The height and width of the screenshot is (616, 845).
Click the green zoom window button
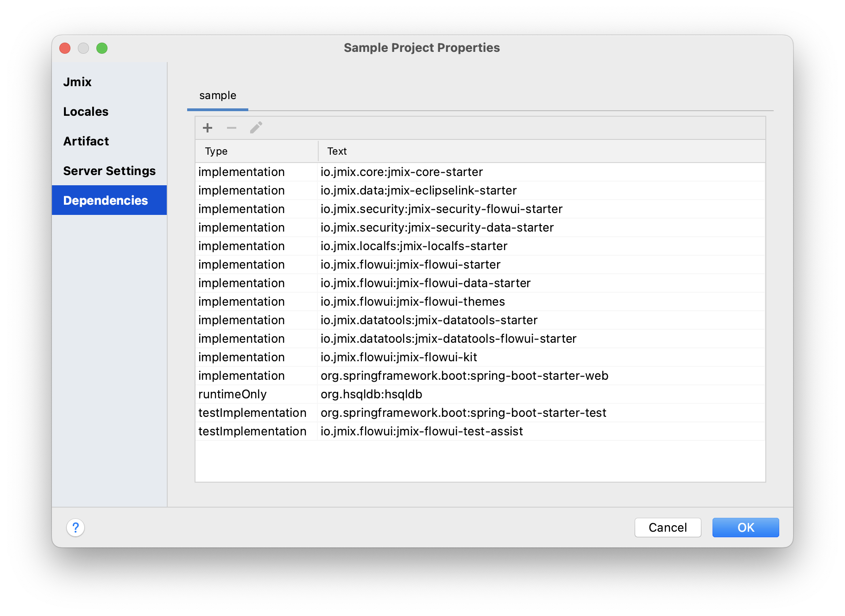[102, 48]
